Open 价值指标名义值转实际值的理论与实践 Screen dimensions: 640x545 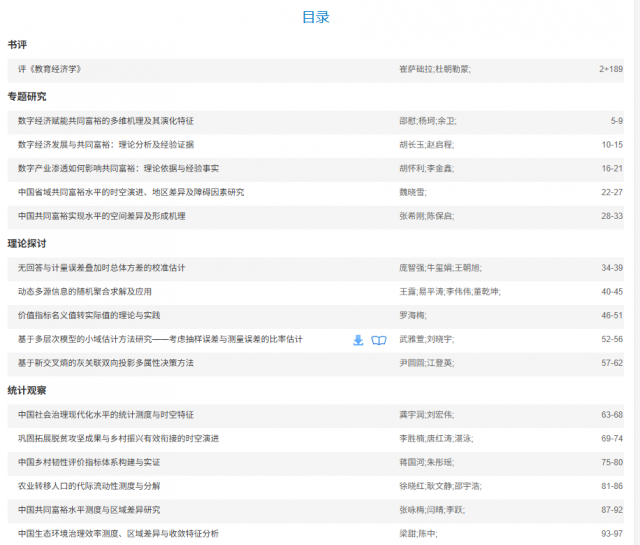[x=89, y=315]
